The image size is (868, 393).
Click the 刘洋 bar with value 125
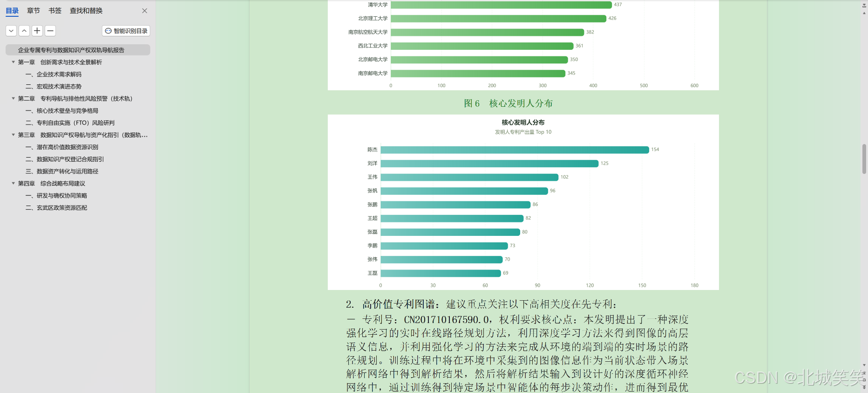(489, 164)
